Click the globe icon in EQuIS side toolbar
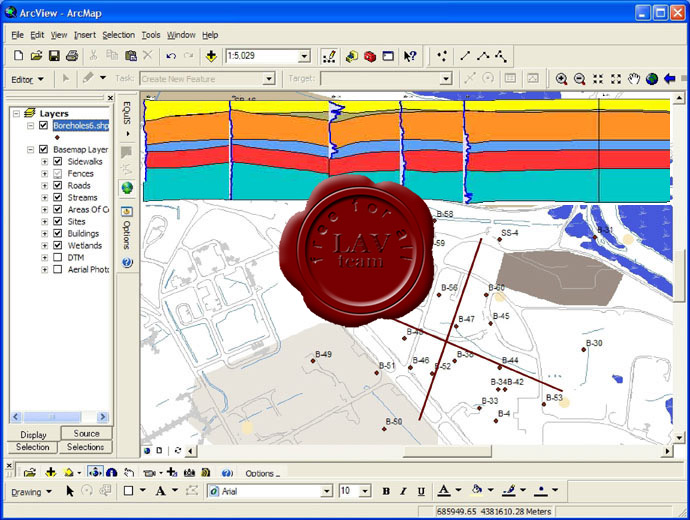Viewport: 690px width, 520px height. pos(127,188)
